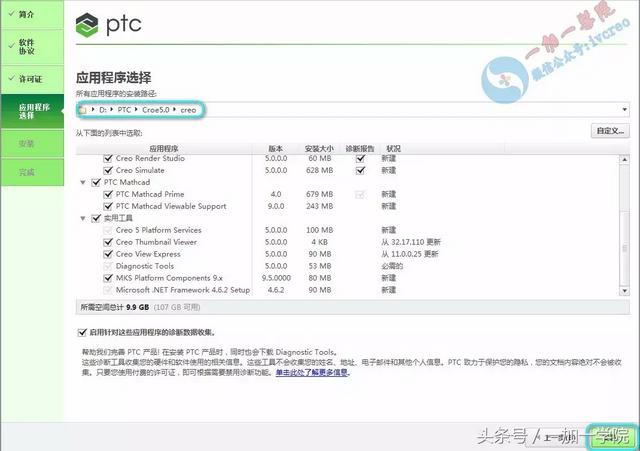Uncheck PTC Mathcad Viewable Support
The image size is (640, 451).
pos(108,206)
